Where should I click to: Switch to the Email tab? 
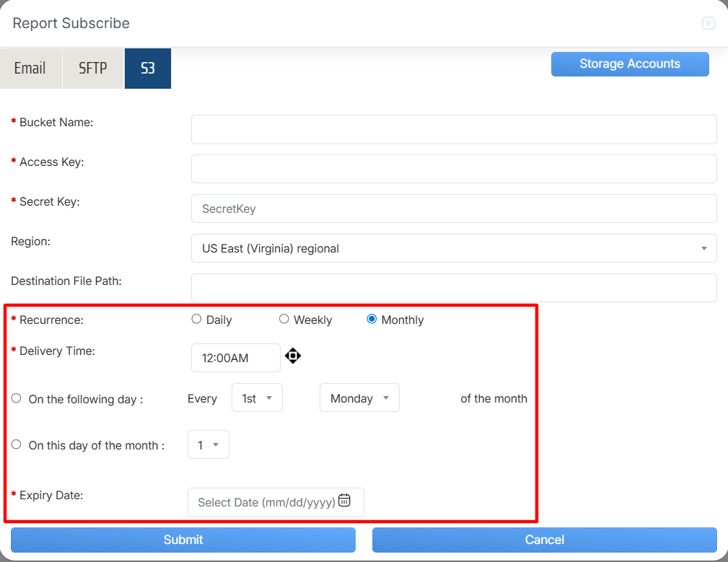[30, 69]
